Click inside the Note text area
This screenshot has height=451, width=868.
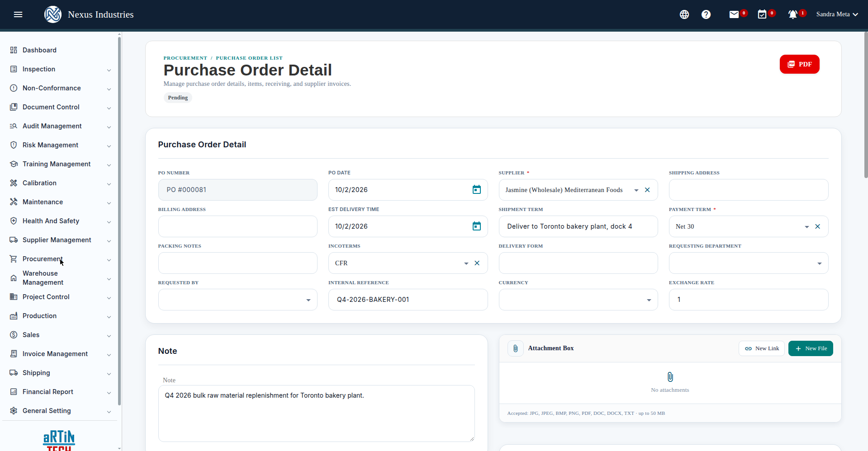pos(317,413)
